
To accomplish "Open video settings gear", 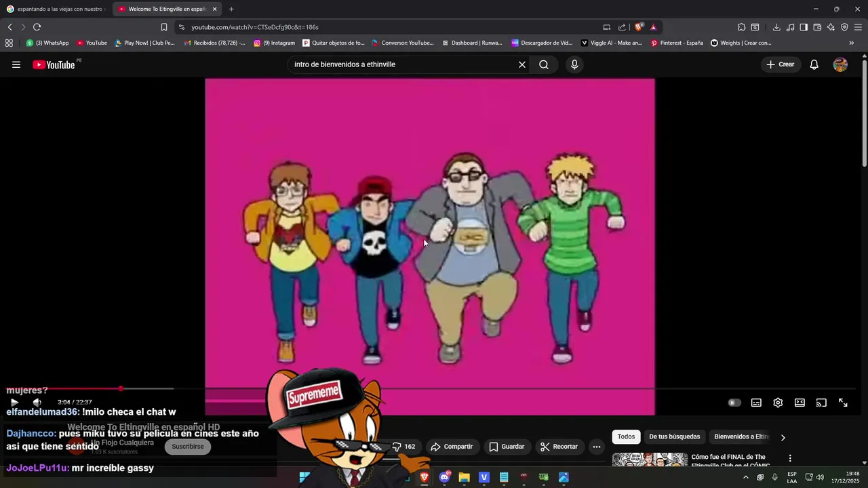I will coord(778,403).
